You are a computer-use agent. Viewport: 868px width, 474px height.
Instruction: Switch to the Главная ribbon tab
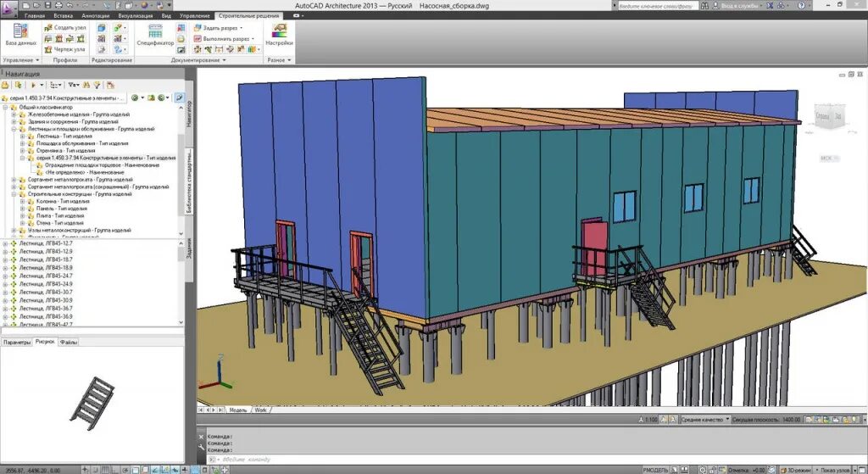[34, 15]
